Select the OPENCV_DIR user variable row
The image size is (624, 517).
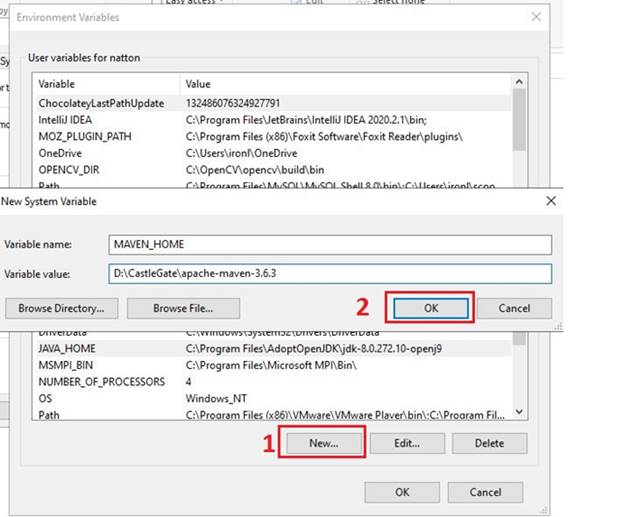click(x=272, y=170)
